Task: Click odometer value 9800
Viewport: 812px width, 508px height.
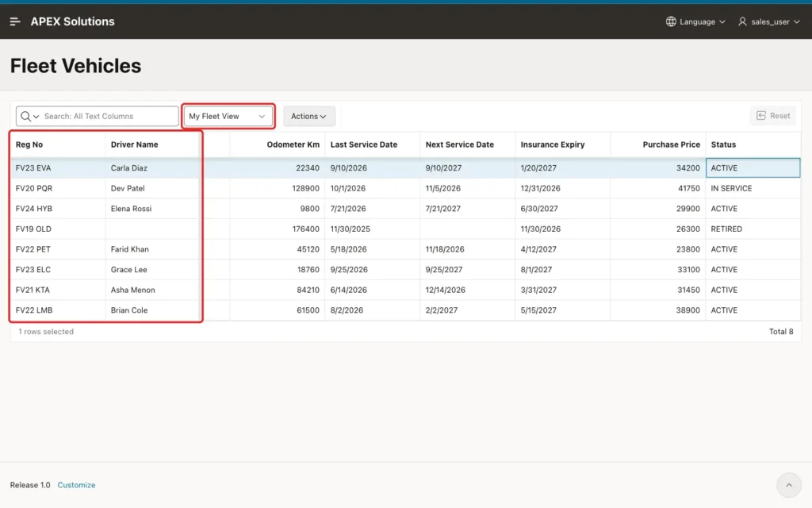Action: pos(310,209)
